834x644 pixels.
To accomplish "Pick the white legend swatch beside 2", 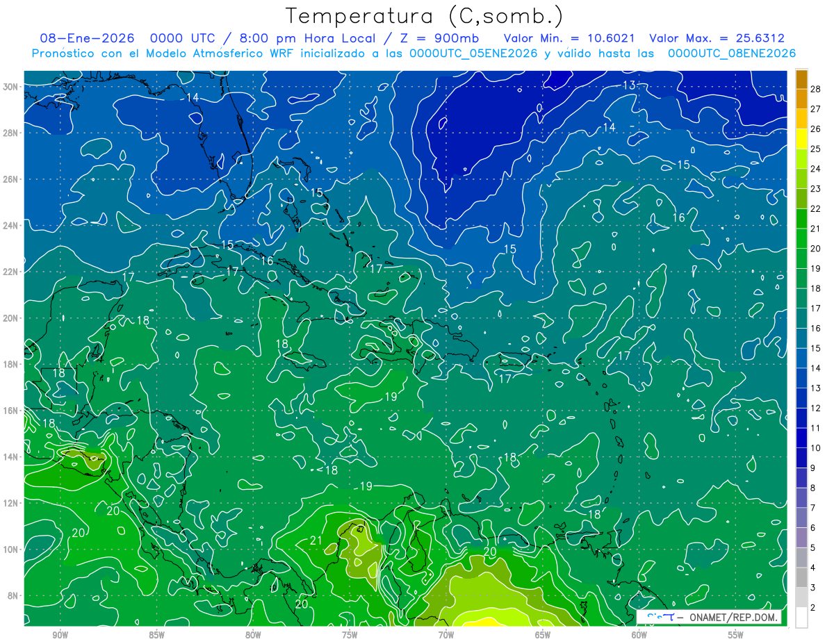I will coord(801,617).
